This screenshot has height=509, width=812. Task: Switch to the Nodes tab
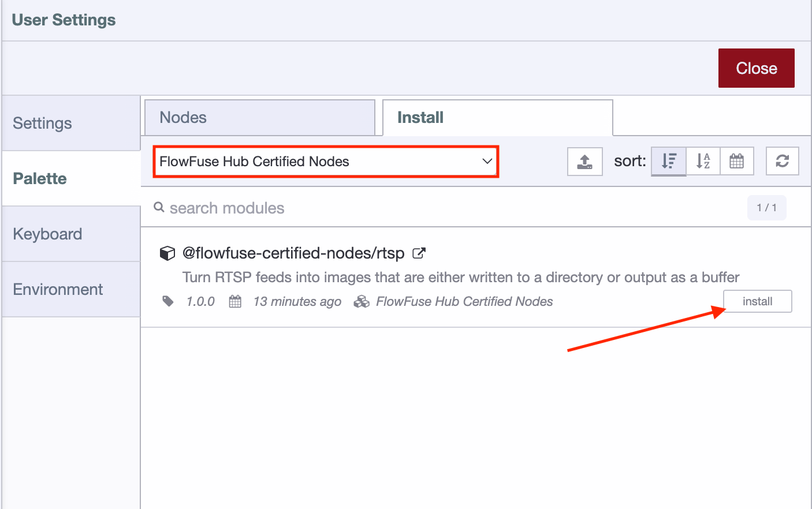[x=260, y=118]
